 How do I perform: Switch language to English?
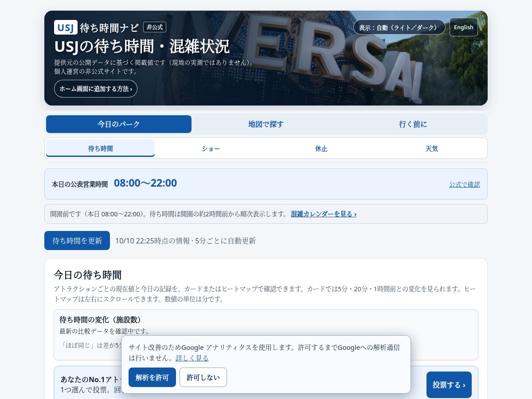(x=464, y=27)
